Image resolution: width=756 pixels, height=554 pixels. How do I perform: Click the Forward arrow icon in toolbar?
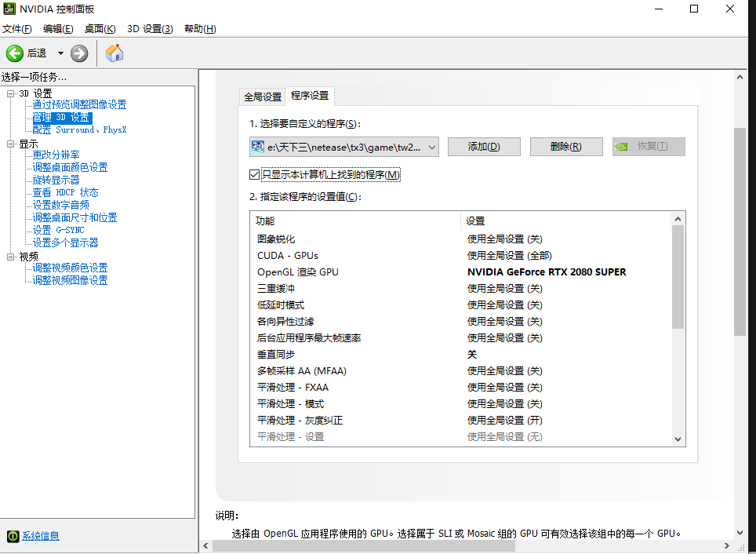pos(79,53)
